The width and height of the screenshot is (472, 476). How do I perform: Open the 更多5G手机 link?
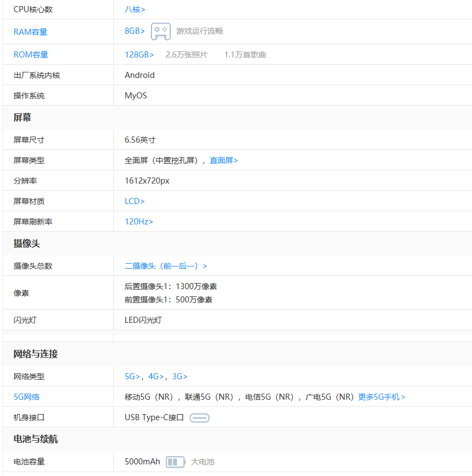[381, 397]
